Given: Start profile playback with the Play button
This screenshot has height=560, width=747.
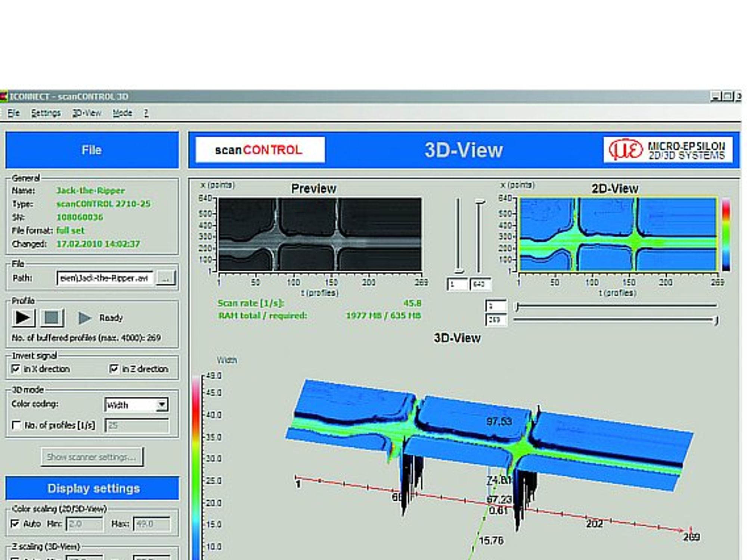Looking at the screenshot, I should (23, 318).
